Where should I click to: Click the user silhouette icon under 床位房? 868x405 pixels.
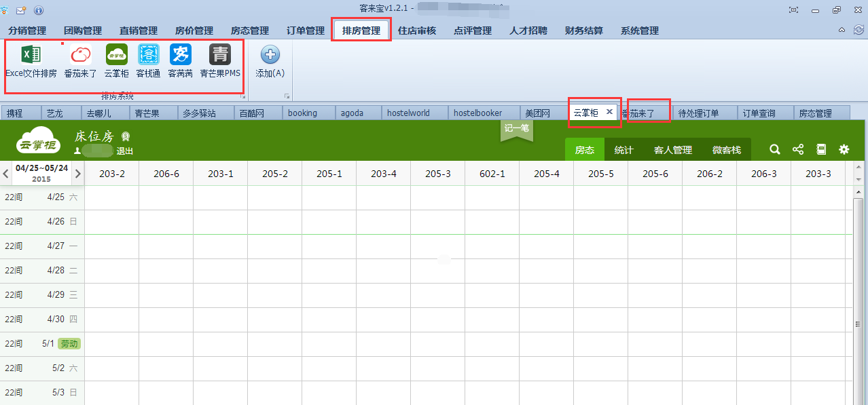point(77,151)
